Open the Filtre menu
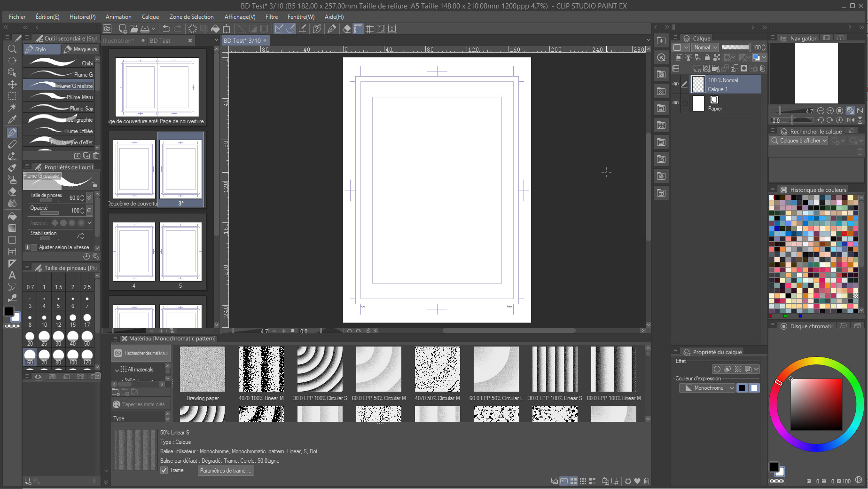 272,16
